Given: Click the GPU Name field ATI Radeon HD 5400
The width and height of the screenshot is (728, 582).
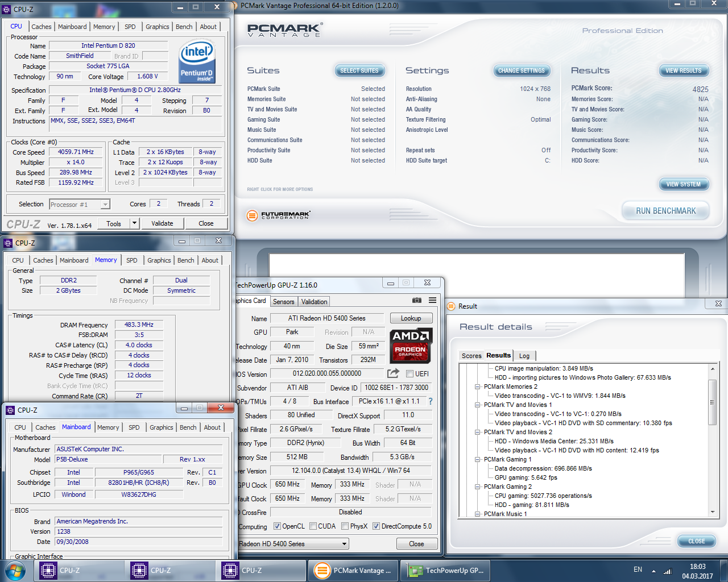Looking at the screenshot, I should [x=327, y=318].
